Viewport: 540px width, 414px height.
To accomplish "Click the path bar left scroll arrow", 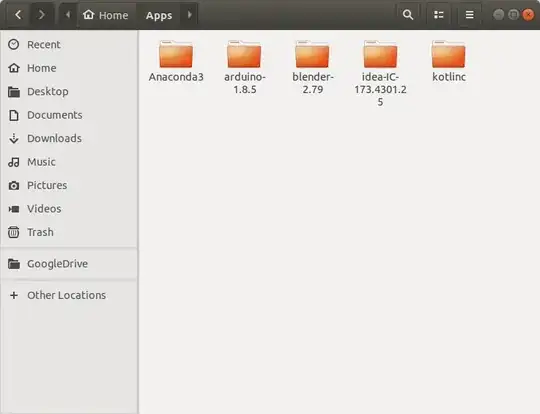I will [x=68, y=15].
